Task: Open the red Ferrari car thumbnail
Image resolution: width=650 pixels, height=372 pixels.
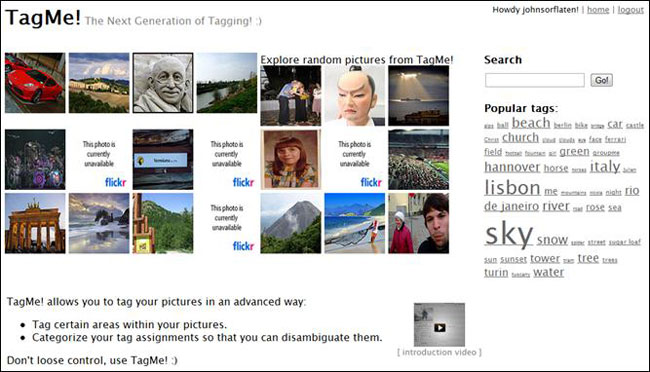Action: [x=35, y=83]
